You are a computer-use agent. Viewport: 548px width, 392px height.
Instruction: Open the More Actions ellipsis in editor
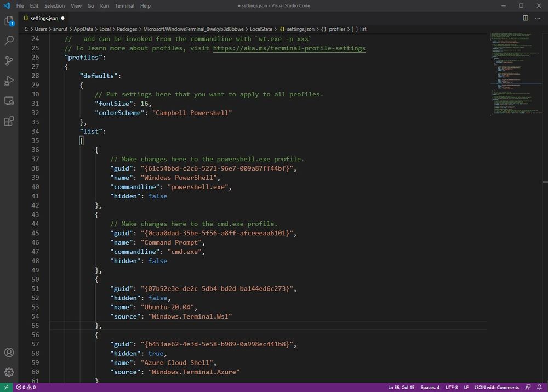[538, 18]
